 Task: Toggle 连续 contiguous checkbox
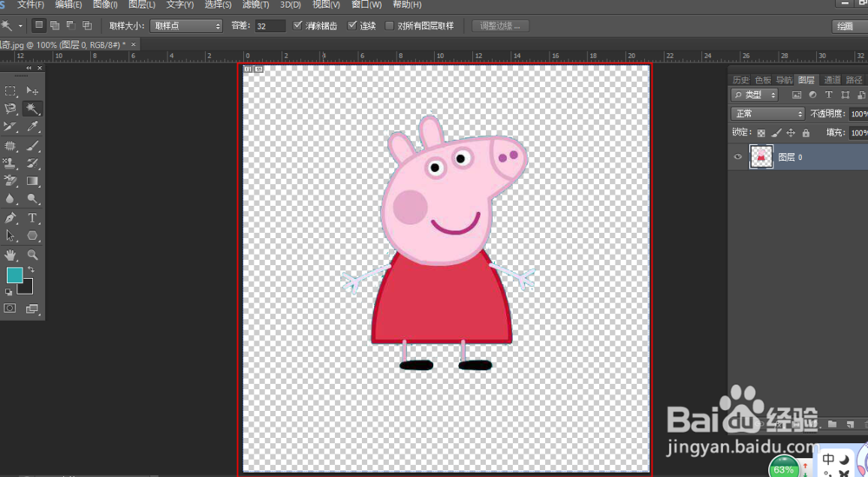point(352,25)
